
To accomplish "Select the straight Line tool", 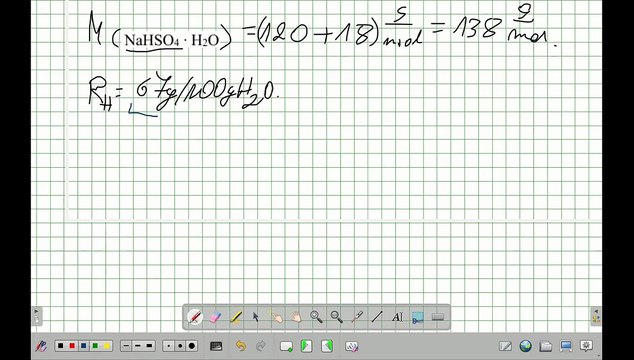I will click(x=377, y=317).
